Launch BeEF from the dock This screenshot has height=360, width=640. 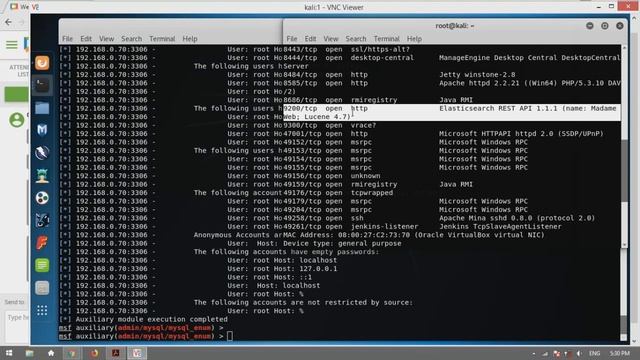point(42,220)
